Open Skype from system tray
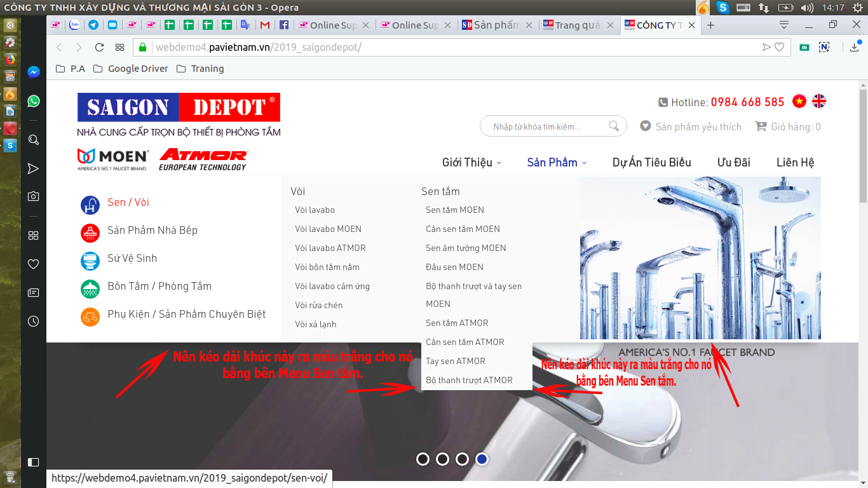The height and width of the screenshot is (488, 868). (x=722, y=8)
